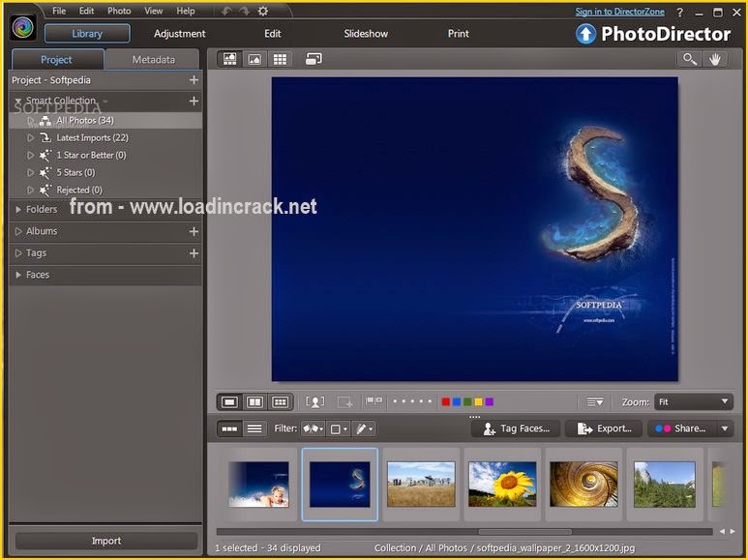The height and width of the screenshot is (560, 748).
Task: Select the sunflower thumbnail
Action: [x=502, y=484]
